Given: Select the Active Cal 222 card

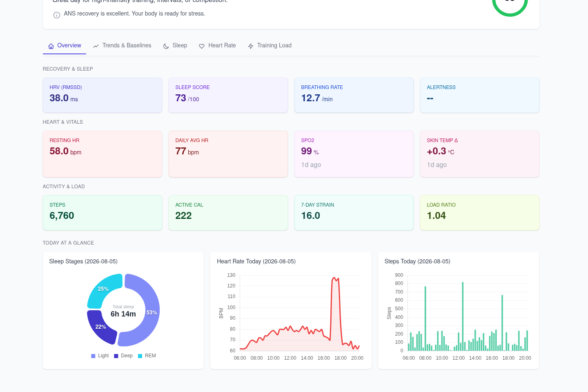Looking at the screenshot, I should (228, 213).
